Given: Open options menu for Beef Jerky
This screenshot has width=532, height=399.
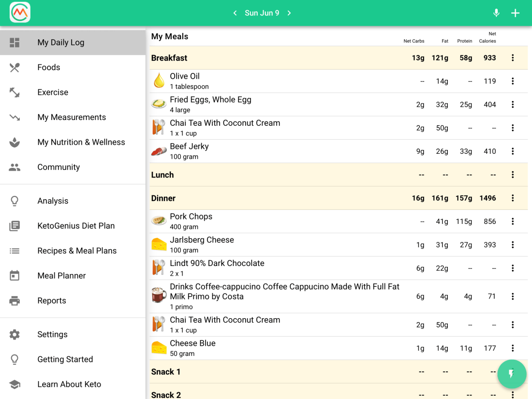Looking at the screenshot, I should point(513,151).
